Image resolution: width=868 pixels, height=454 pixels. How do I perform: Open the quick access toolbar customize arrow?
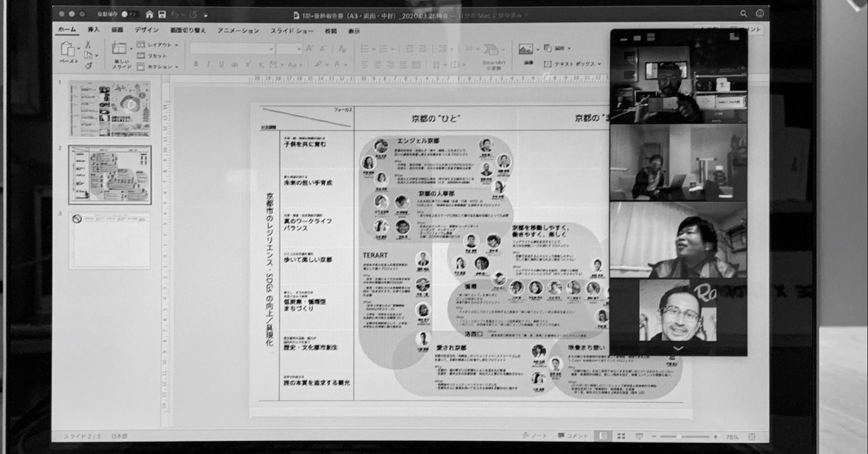[x=206, y=16]
